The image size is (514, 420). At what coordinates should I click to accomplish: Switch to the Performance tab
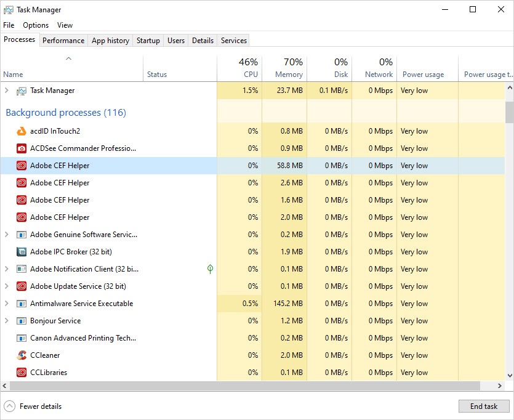tap(63, 40)
